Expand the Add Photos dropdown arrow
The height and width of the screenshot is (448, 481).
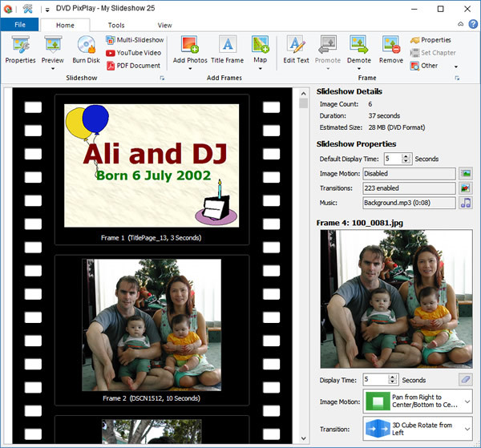click(x=190, y=68)
